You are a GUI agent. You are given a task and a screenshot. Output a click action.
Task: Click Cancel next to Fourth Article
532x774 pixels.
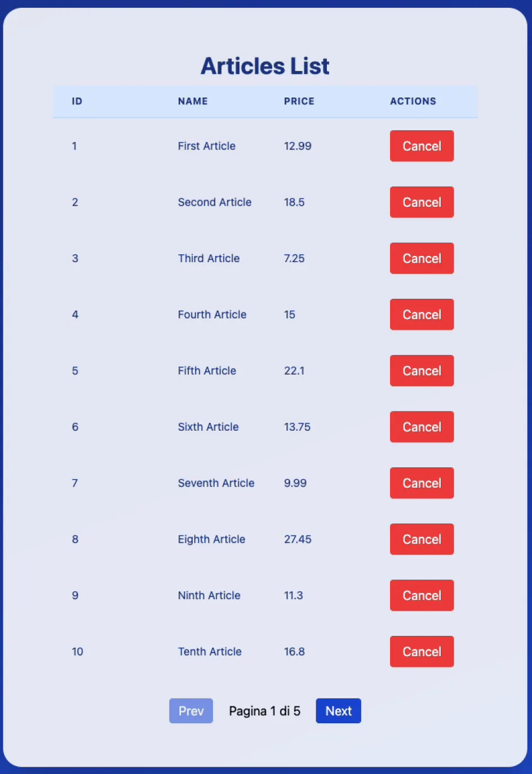pos(422,315)
